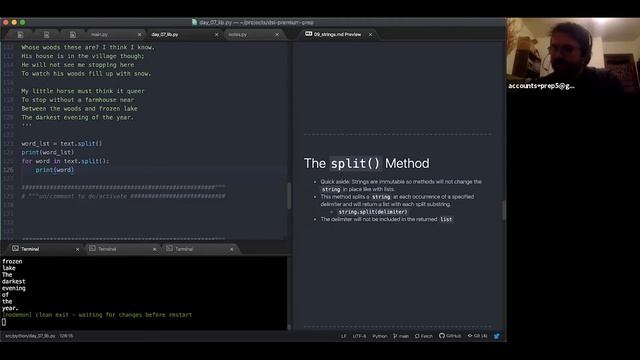Click the code editor vertical scrollbar
This screenshot has width=640, height=360.
(x=289, y=196)
